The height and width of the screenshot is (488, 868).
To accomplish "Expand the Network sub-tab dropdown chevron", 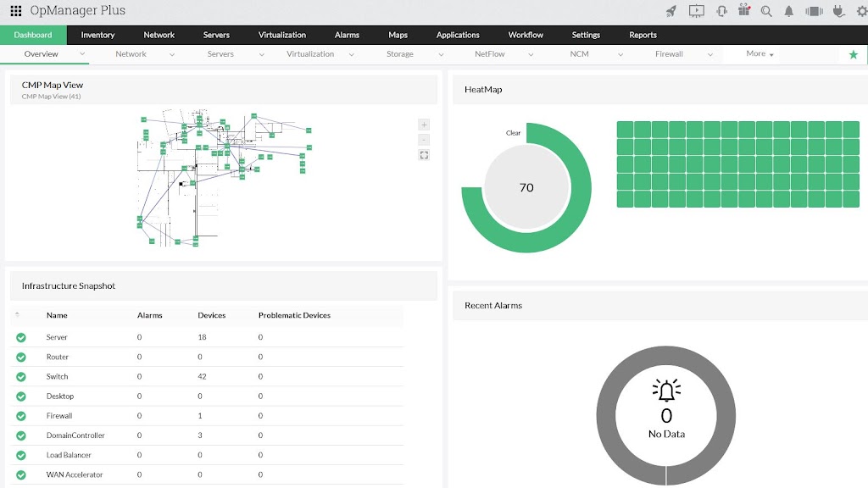I will click(172, 55).
